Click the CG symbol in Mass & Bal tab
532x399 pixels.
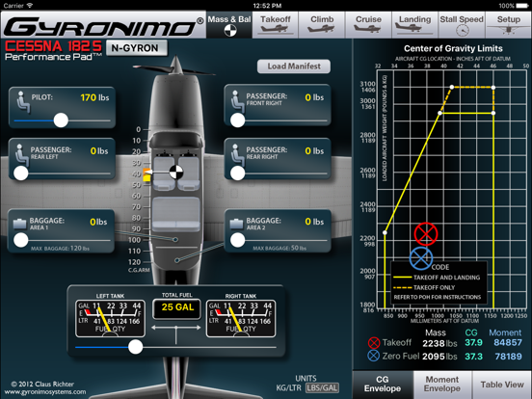230,31
